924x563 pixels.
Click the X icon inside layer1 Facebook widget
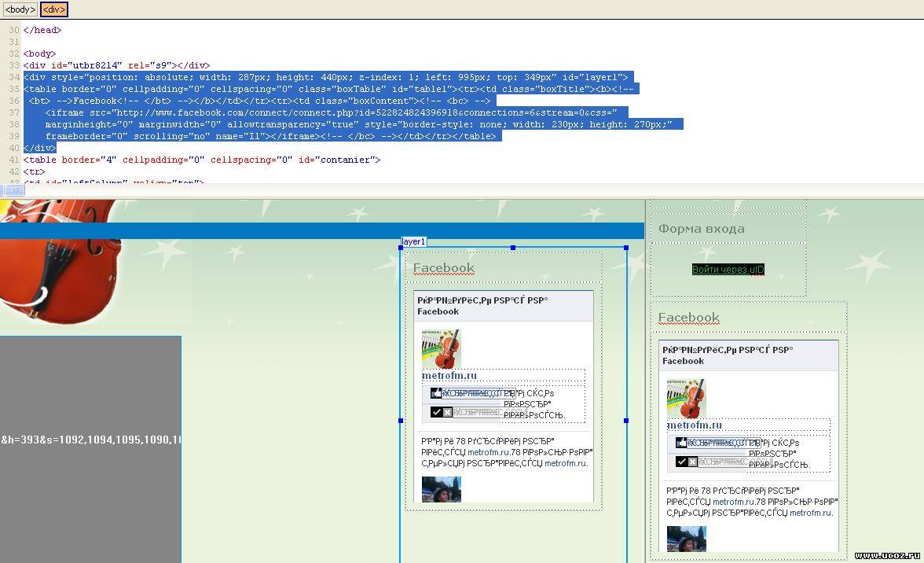[x=447, y=412]
